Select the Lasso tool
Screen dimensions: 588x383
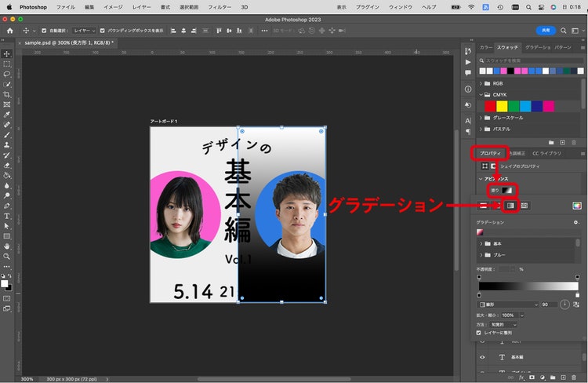coord(7,75)
